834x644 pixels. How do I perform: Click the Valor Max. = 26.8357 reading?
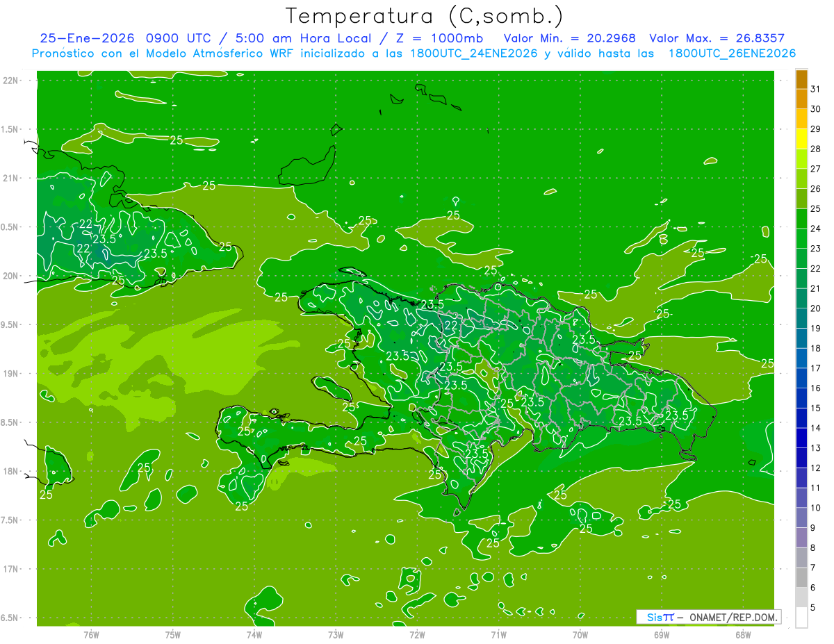pos(717,38)
